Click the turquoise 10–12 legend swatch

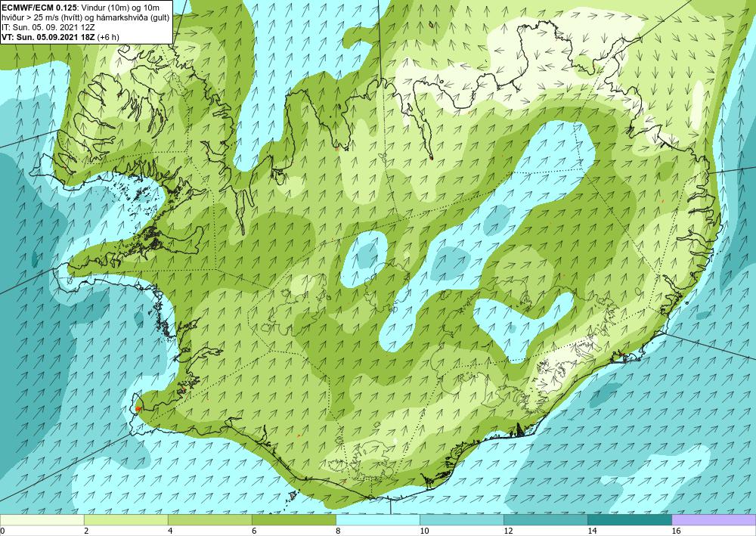tap(461, 520)
